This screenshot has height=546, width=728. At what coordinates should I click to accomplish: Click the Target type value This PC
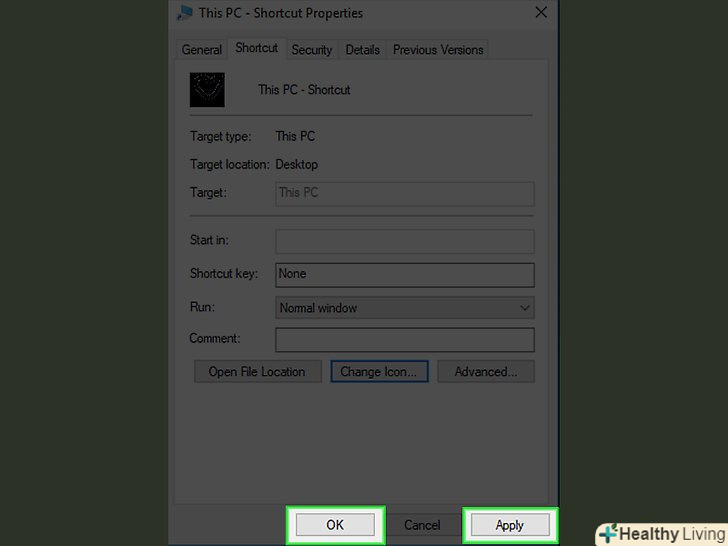pos(295,136)
